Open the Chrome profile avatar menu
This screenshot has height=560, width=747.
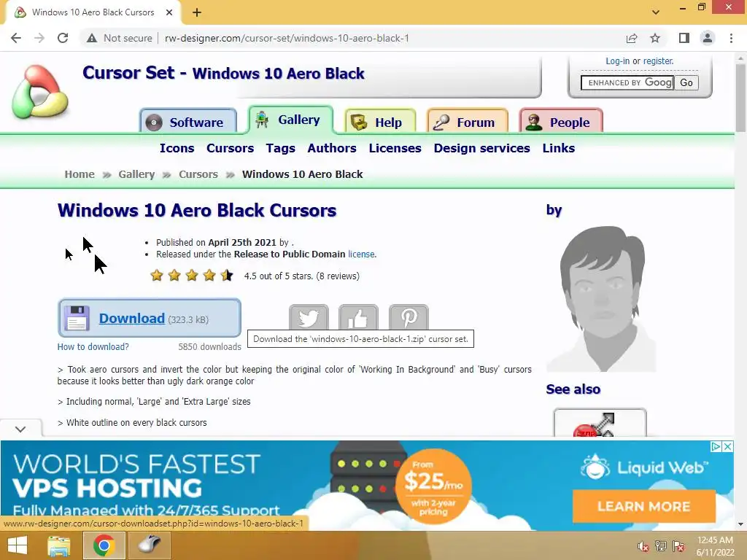click(x=708, y=38)
